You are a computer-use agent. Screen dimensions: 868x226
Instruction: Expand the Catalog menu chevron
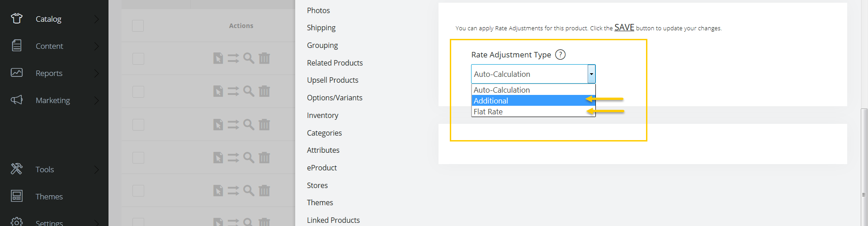(96, 19)
